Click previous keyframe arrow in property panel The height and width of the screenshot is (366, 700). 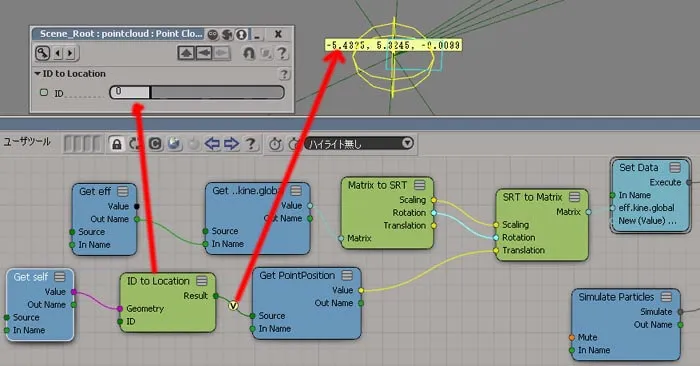pyautogui.click(x=58, y=54)
